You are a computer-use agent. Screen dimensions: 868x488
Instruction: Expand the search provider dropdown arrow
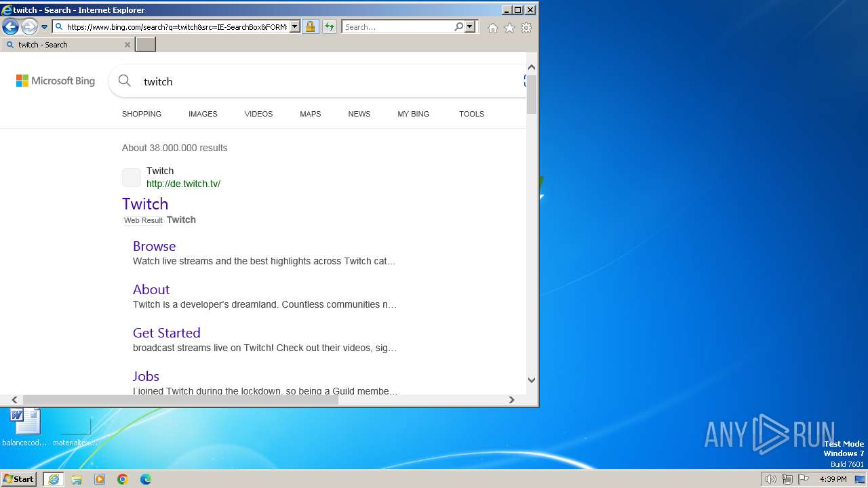(470, 27)
